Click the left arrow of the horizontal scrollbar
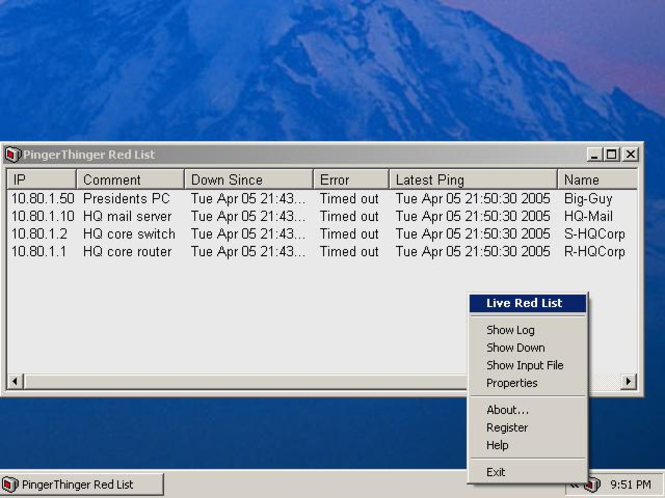Viewport: 665px width, 498px height. pyautogui.click(x=15, y=381)
